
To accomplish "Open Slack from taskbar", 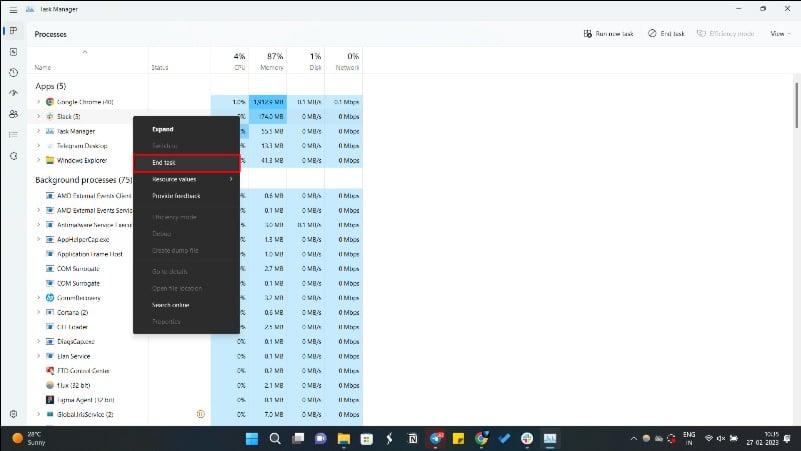I will [x=527, y=438].
